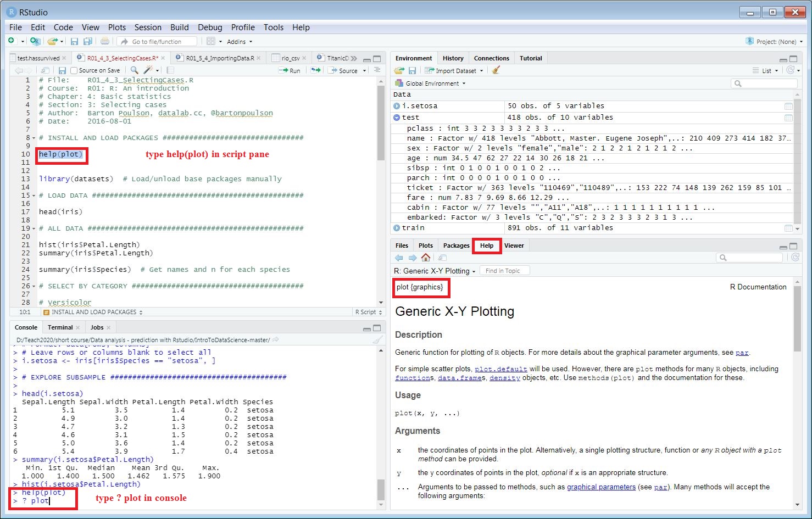Open the code tools magic wand menu
The image size is (812, 519).
coord(149,70)
